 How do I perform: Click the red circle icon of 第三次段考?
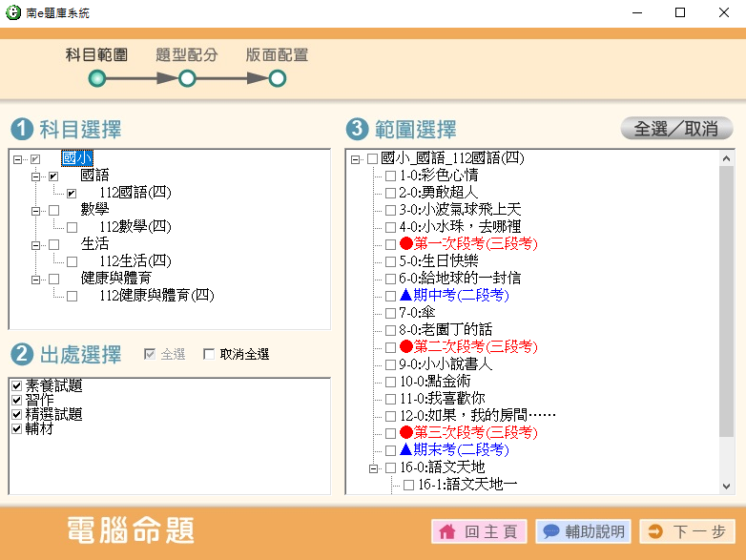405,432
